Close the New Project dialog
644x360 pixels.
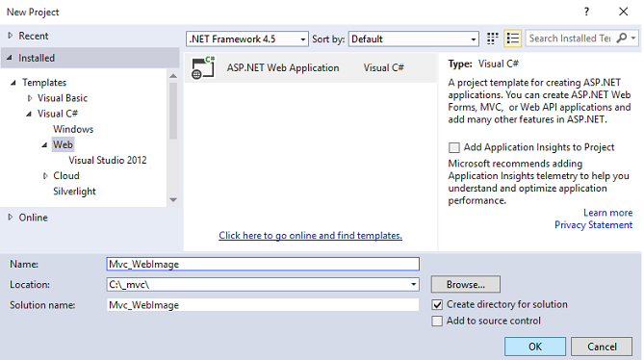[x=624, y=12]
